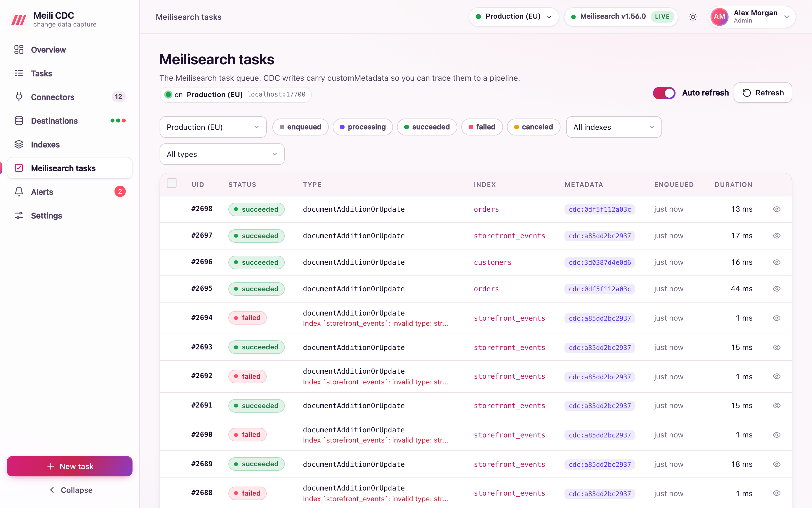Inspect task #2690 with the eye icon
812x508 pixels.
click(776, 435)
